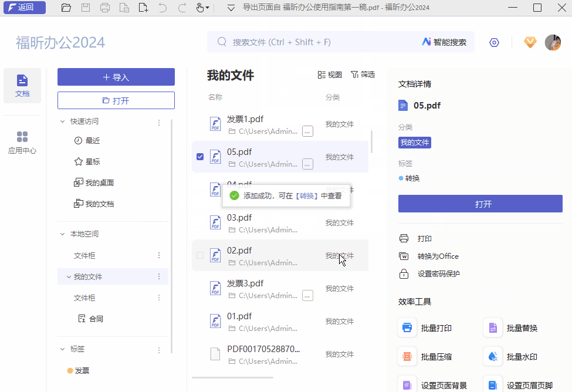Select the 文档 sidebar tab
The image size is (572, 392).
point(22,86)
